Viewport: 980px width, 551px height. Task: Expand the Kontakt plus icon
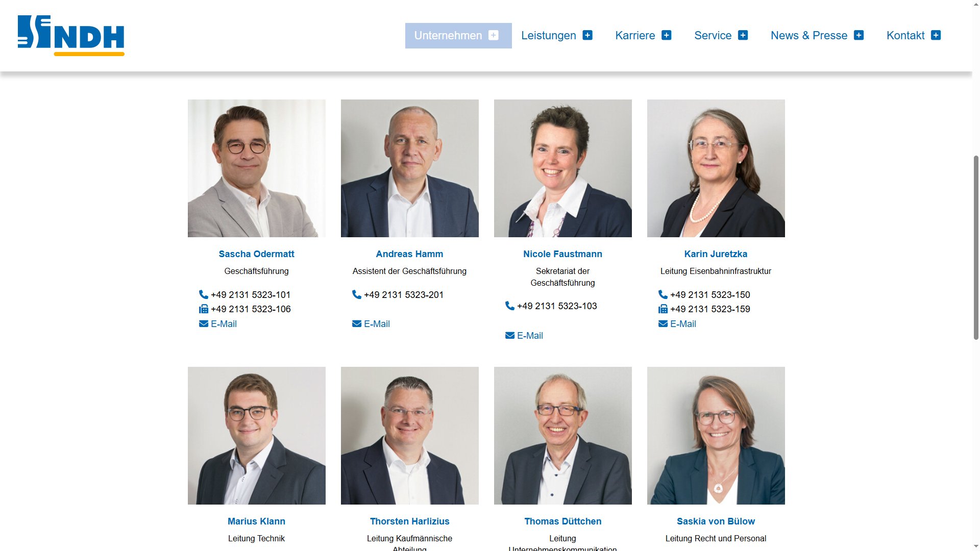[x=936, y=35]
